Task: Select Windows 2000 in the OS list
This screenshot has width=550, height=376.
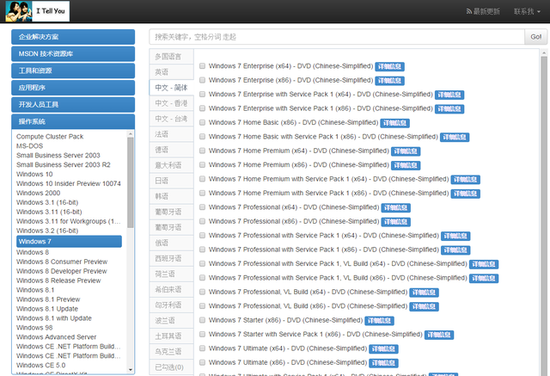Action: (38, 193)
